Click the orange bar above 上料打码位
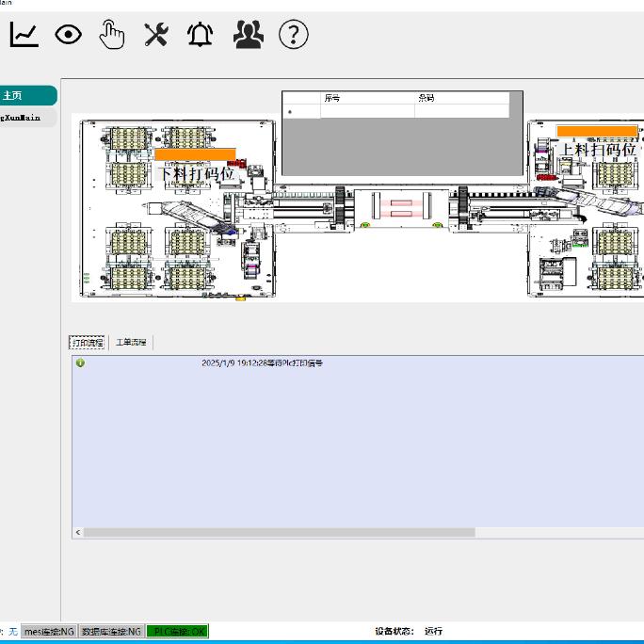 [597, 131]
